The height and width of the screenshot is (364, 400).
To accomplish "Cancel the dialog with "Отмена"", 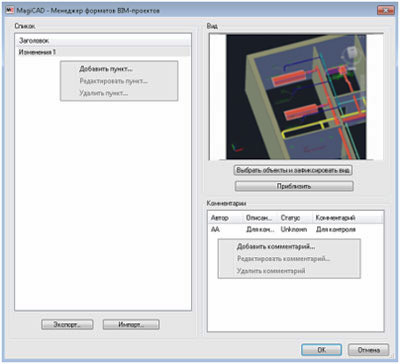I will pyautogui.click(x=369, y=350).
